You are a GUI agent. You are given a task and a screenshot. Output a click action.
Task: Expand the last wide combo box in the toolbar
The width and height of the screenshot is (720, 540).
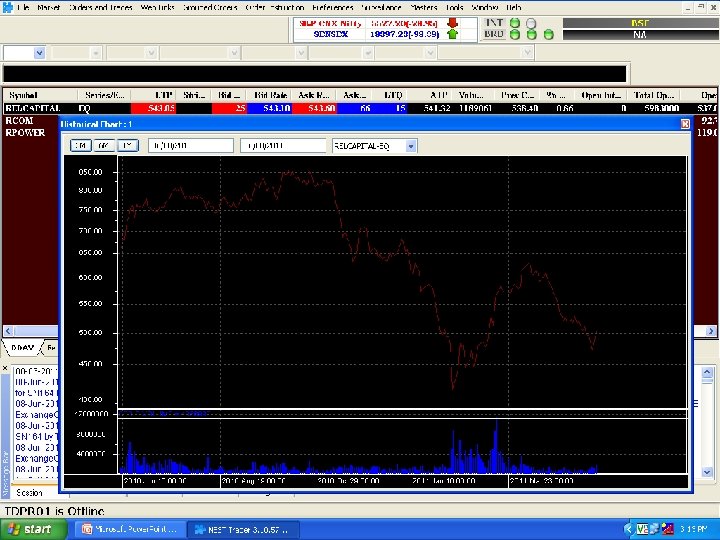[528, 53]
